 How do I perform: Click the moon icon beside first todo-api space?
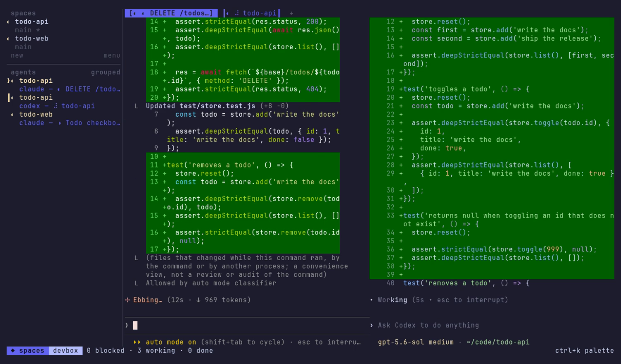click(x=8, y=22)
